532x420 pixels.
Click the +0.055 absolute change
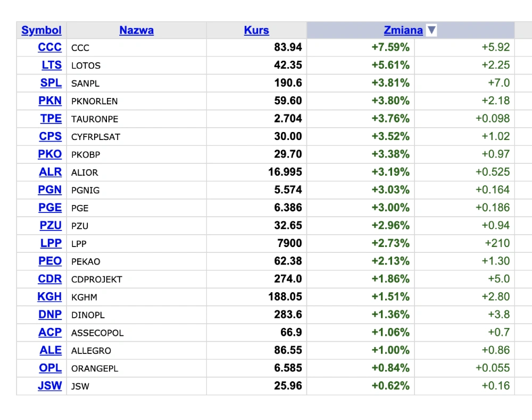(492, 368)
